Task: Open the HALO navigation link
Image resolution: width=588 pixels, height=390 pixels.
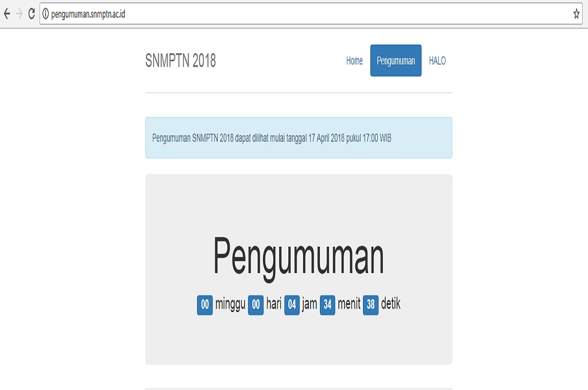Action: click(x=437, y=61)
